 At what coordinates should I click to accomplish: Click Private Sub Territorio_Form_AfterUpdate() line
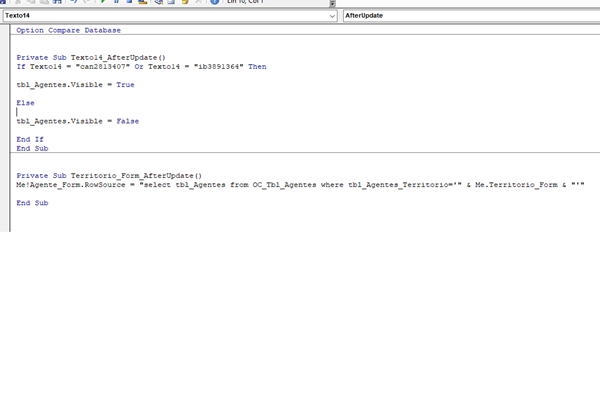[x=109, y=176]
